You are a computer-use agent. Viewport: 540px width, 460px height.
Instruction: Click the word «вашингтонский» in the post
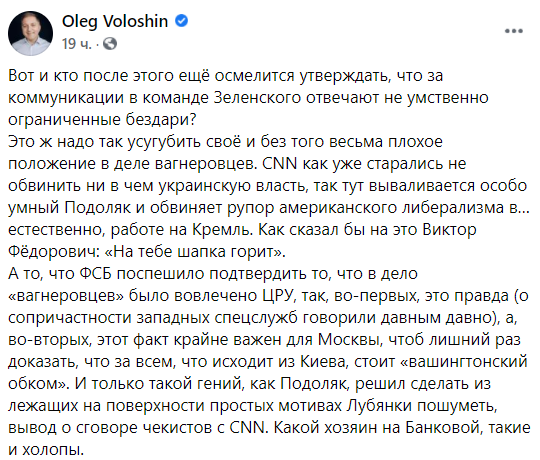pos(464,362)
